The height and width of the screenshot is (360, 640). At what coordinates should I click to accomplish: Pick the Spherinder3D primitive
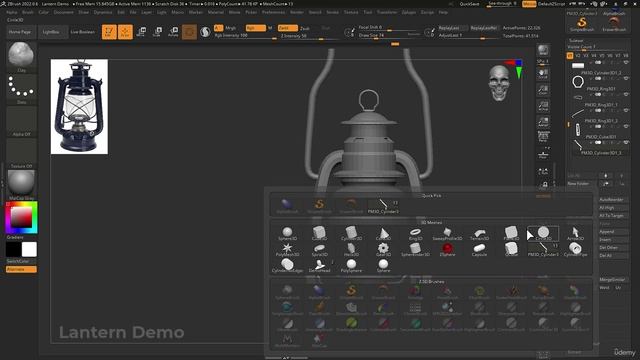[415, 250]
